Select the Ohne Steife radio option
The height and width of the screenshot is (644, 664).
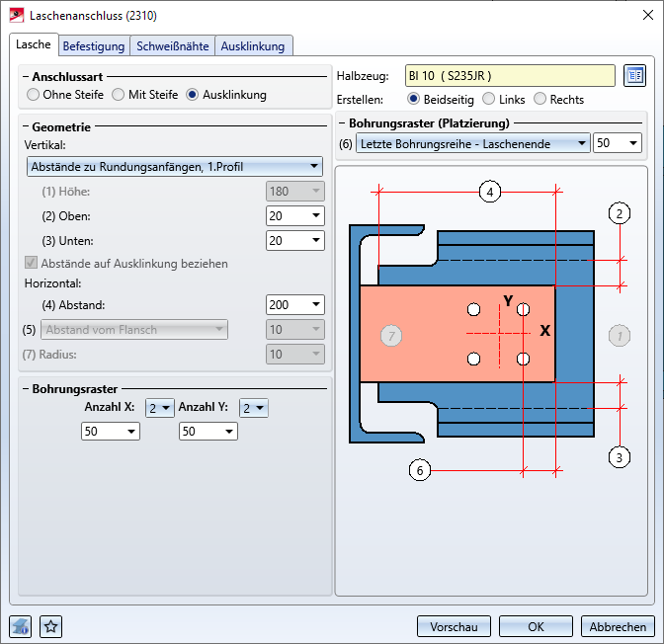(34, 95)
